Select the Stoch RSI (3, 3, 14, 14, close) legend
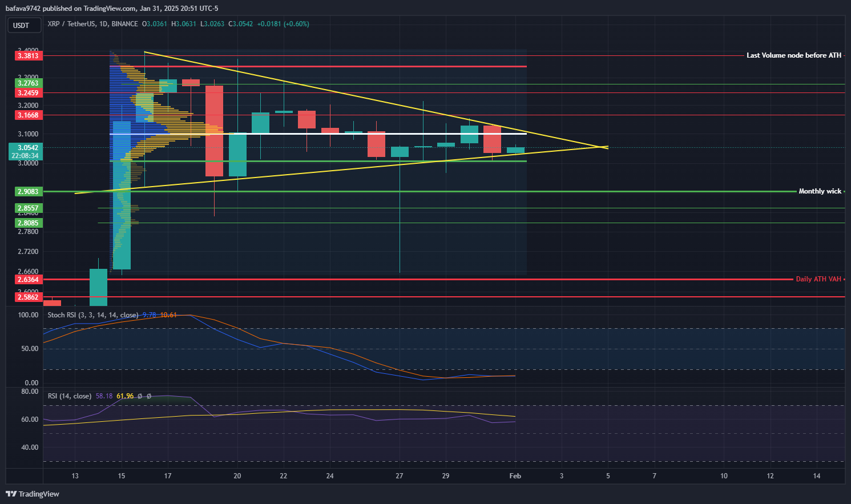 pos(93,315)
